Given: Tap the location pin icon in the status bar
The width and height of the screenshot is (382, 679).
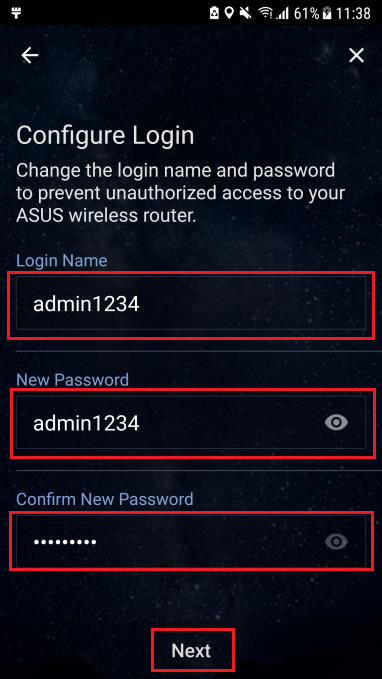Looking at the screenshot, I should pyautogui.click(x=230, y=13).
